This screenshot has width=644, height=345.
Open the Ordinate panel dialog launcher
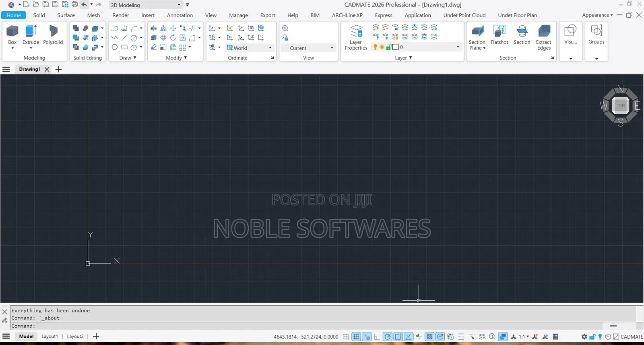tap(272, 58)
